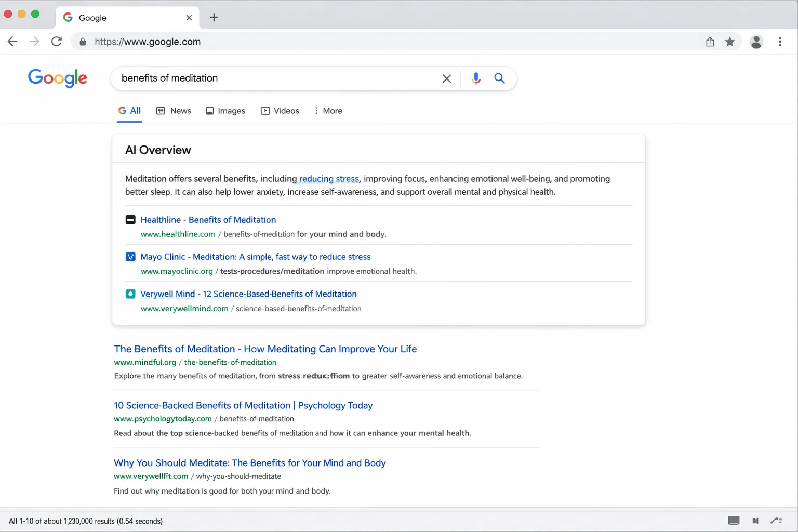Expand the More search options
Screen dimensions: 798x532
328,111
